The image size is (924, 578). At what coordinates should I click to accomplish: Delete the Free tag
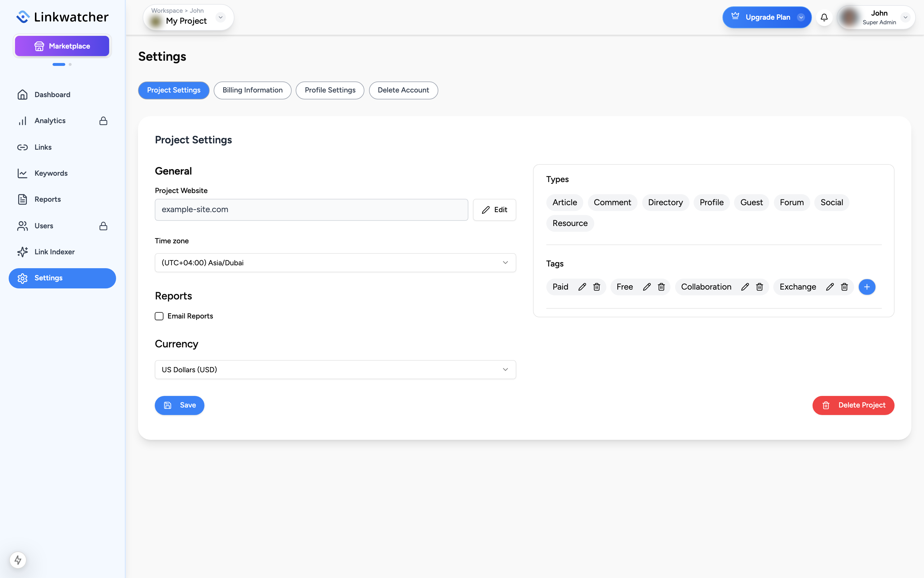pos(661,287)
